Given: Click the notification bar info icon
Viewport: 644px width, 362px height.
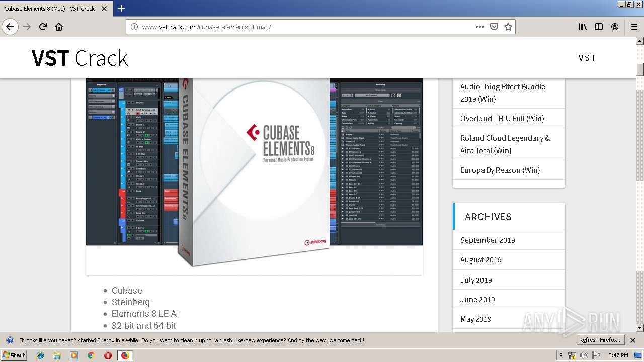Looking at the screenshot, I should (10, 340).
